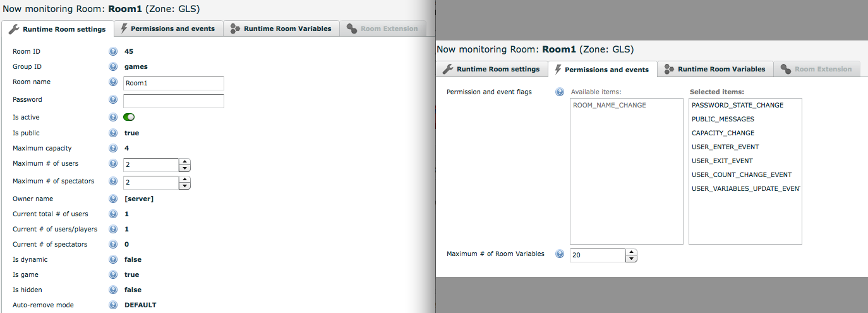This screenshot has height=313, width=868.
Task: Select ROOM_NAME_CHANGE in Available items
Action: 610,106
